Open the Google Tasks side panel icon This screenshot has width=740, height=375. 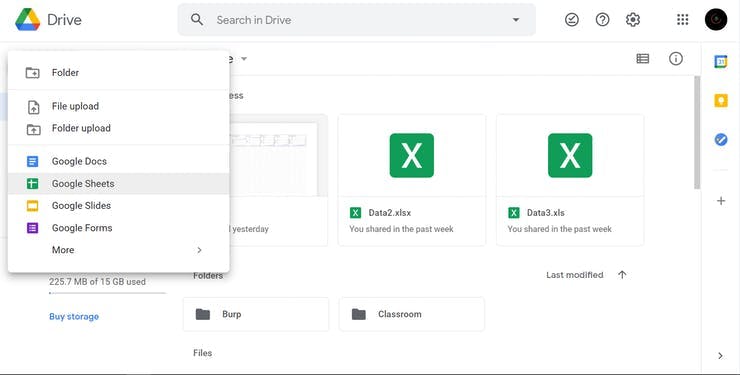point(721,140)
